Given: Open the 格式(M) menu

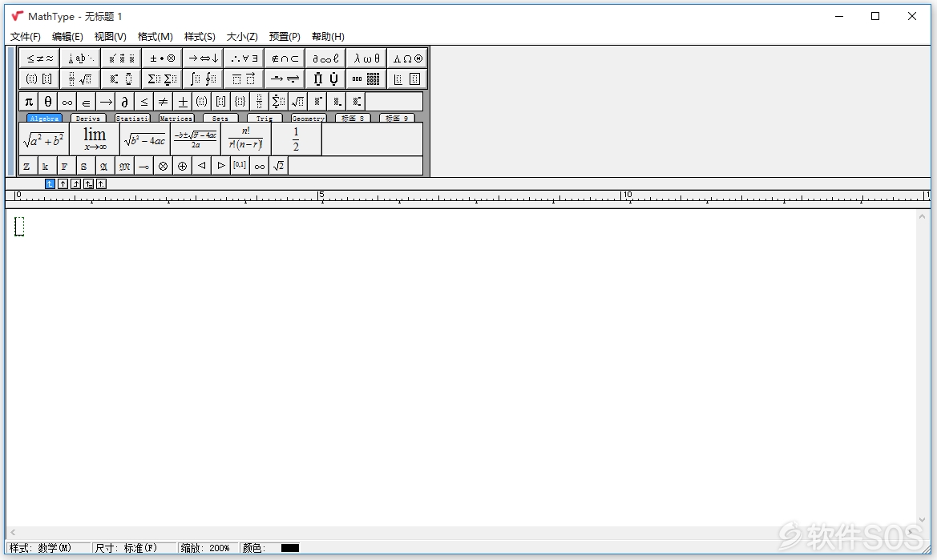Looking at the screenshot, I should [x=155, y=36].
